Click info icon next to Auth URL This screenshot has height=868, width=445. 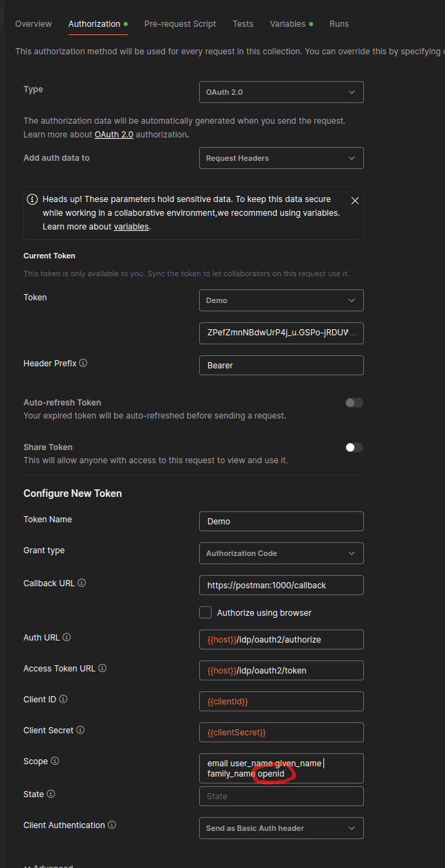67,637
